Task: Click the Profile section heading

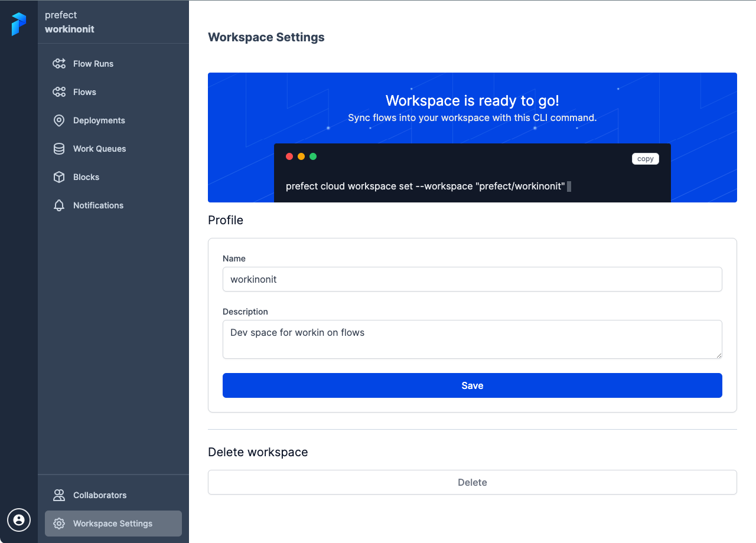Action: [x=226, y=220]
